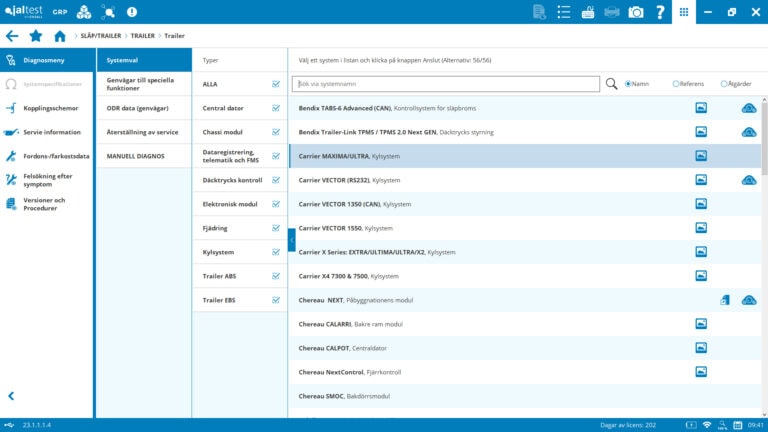Click the printer icon
Screen dimensions: 768x432
coord(612,12)
